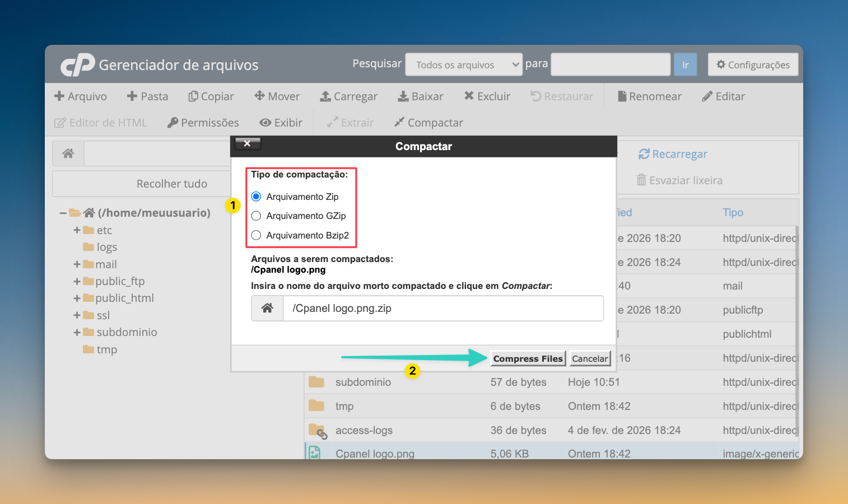This screenshot has width=848, height=504.
Task: Click the Excluir delete icon
Action: point(469,96)
